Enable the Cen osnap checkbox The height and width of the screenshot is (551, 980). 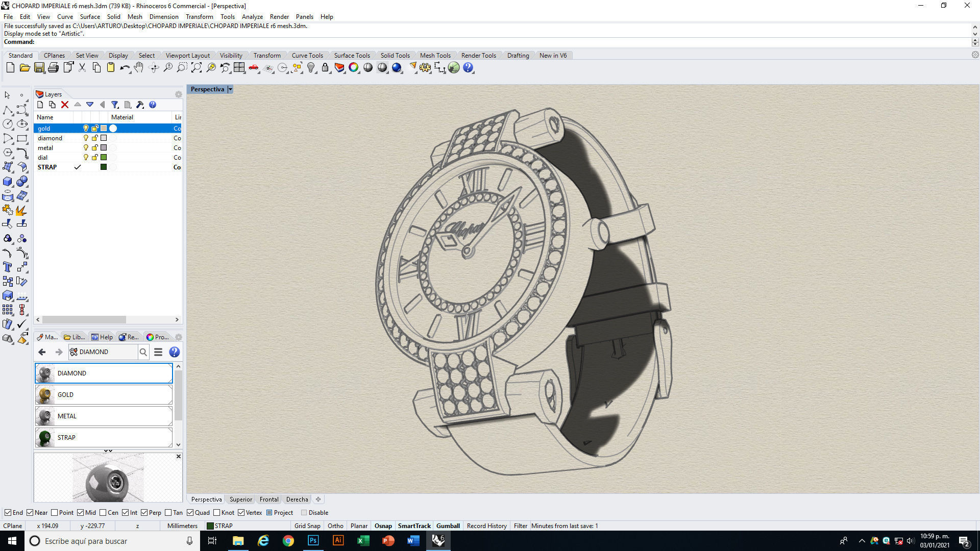tap(103, 513)
